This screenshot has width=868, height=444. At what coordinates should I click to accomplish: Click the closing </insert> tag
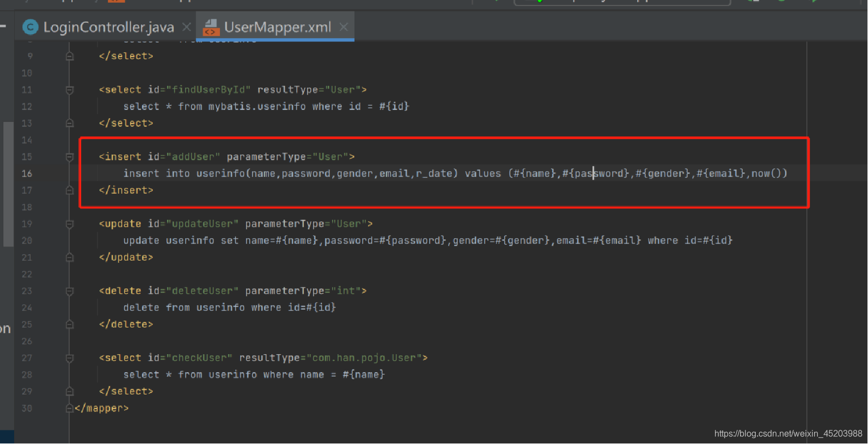pos(126,190)
